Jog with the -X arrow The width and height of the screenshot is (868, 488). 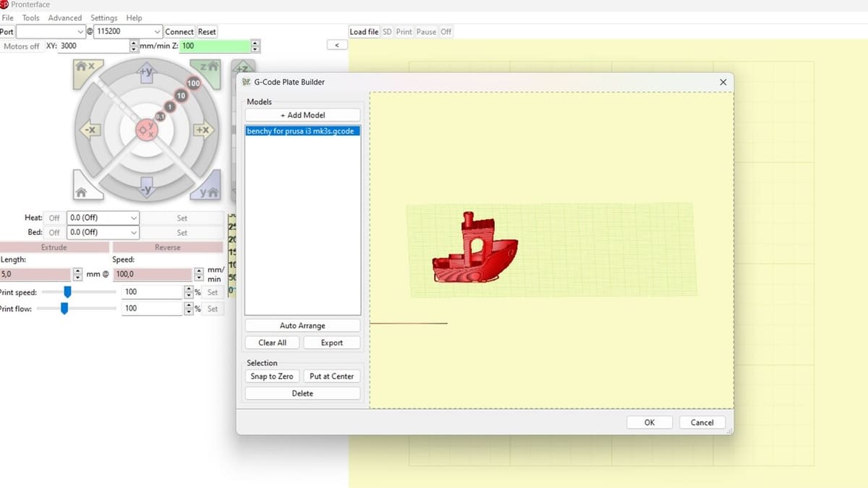coord(90,130)
